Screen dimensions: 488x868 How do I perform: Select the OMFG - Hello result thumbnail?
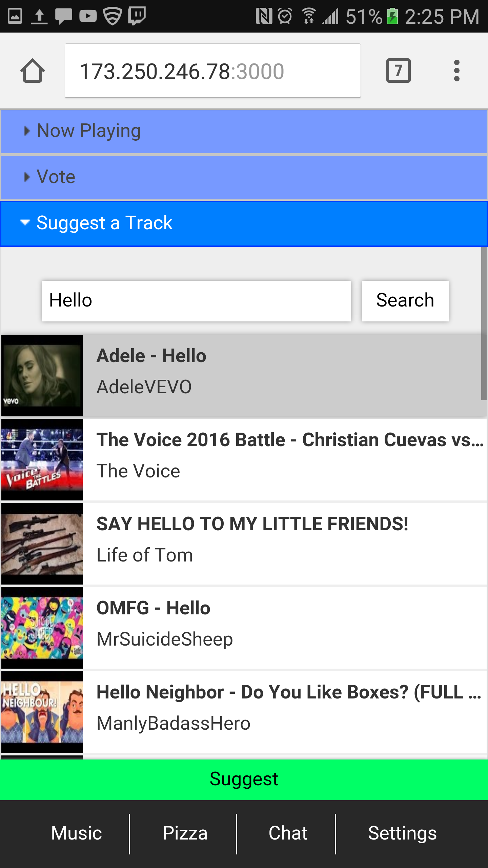click(42, 628)
